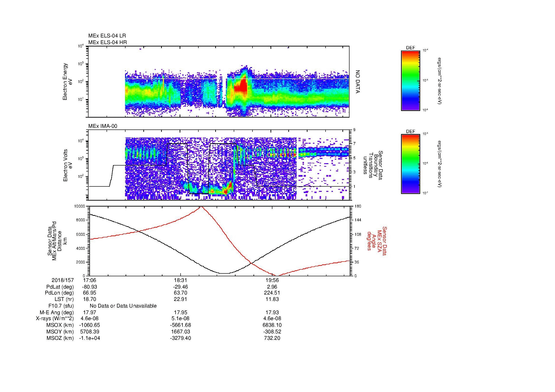Click the 'PdLat (deg)' row label
The width and height of the screenshot is (555, 392).
point(60,287)
